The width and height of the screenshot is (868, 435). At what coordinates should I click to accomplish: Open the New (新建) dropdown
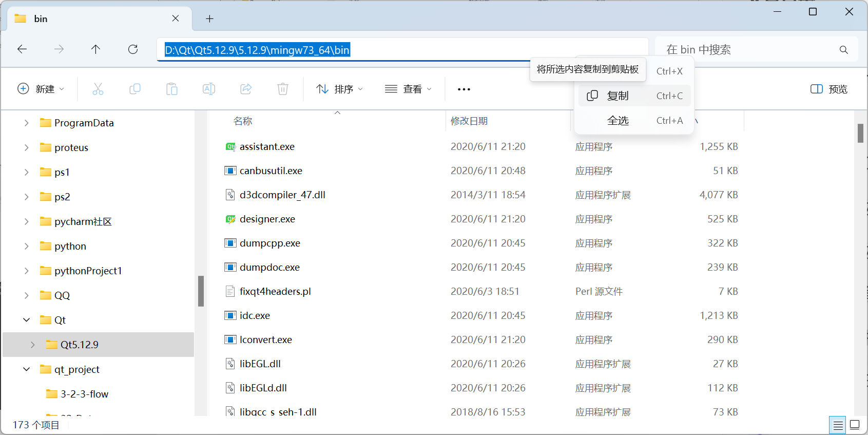[x=41, y=89]
